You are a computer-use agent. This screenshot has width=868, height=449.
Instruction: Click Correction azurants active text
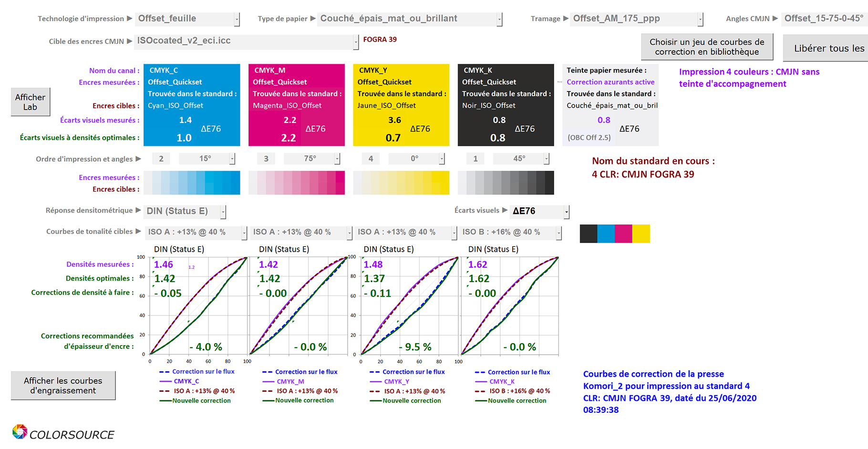610,82
